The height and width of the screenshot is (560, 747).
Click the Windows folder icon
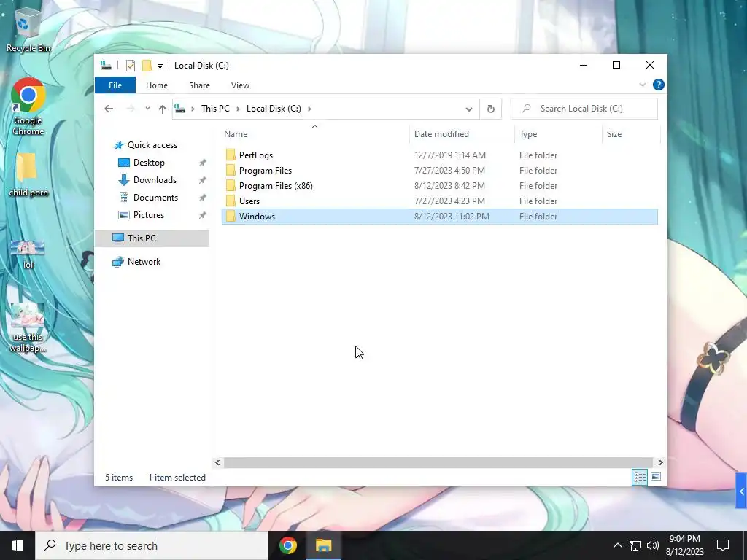click(x=231, y=216)
